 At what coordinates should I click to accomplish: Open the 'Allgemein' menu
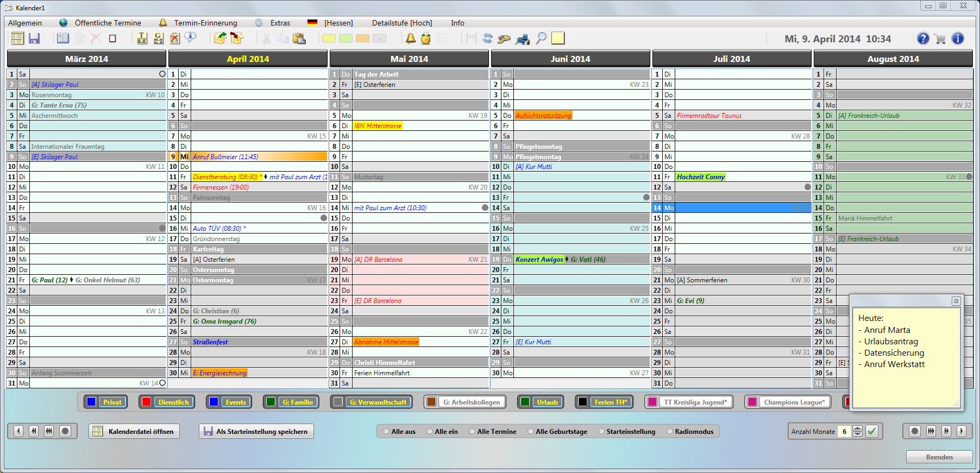coord(25,23)
